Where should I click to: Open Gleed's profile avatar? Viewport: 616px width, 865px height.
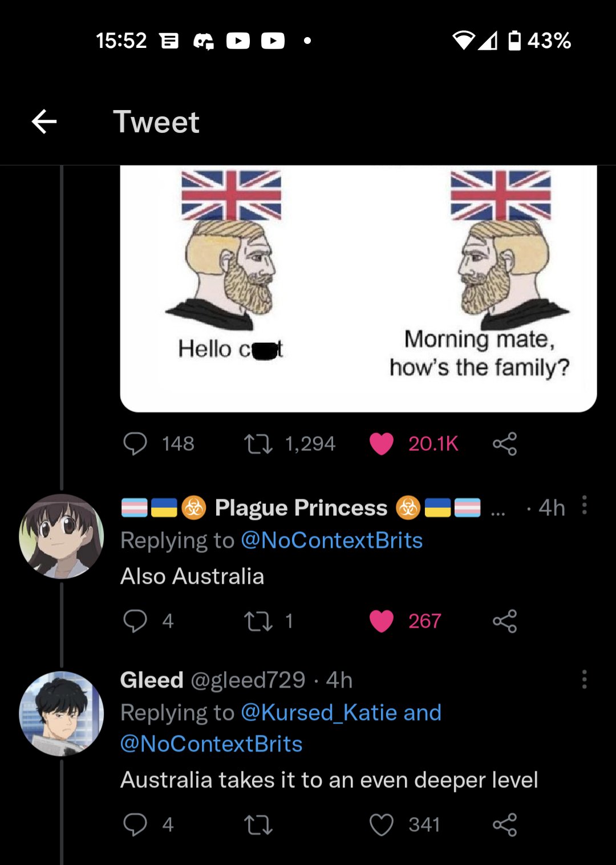pos(62,714)
